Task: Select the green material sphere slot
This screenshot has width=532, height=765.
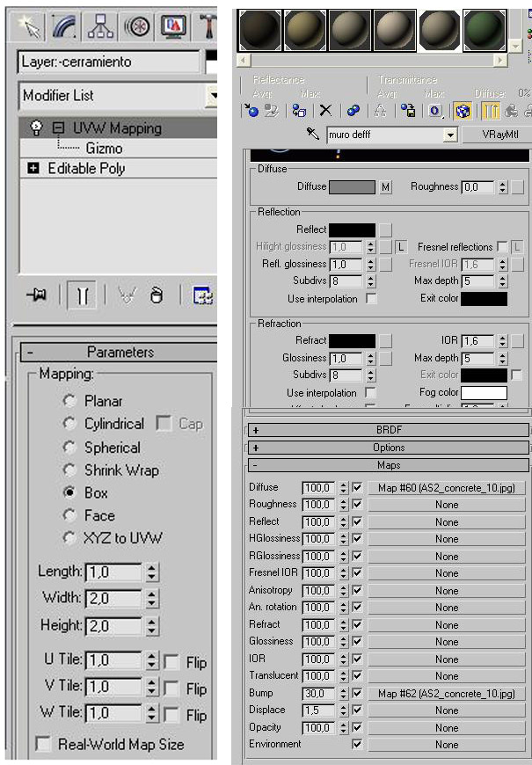Action: click(485, 31)
